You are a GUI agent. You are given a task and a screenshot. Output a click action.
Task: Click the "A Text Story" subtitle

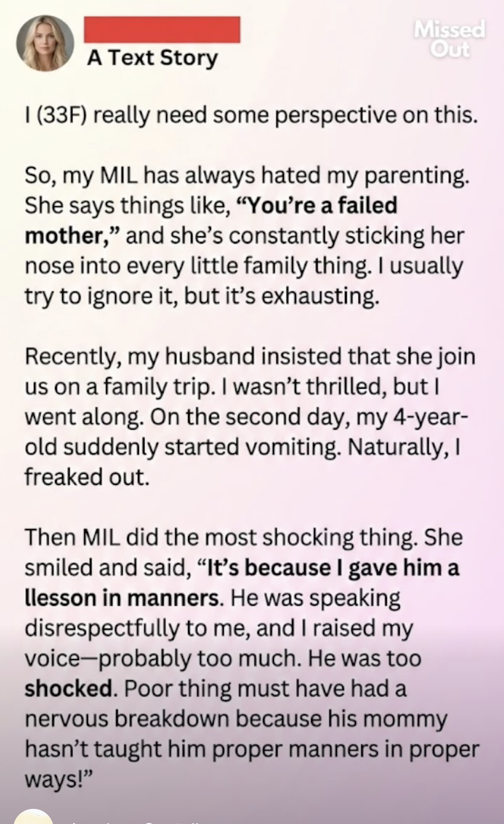tap(152, 58)
